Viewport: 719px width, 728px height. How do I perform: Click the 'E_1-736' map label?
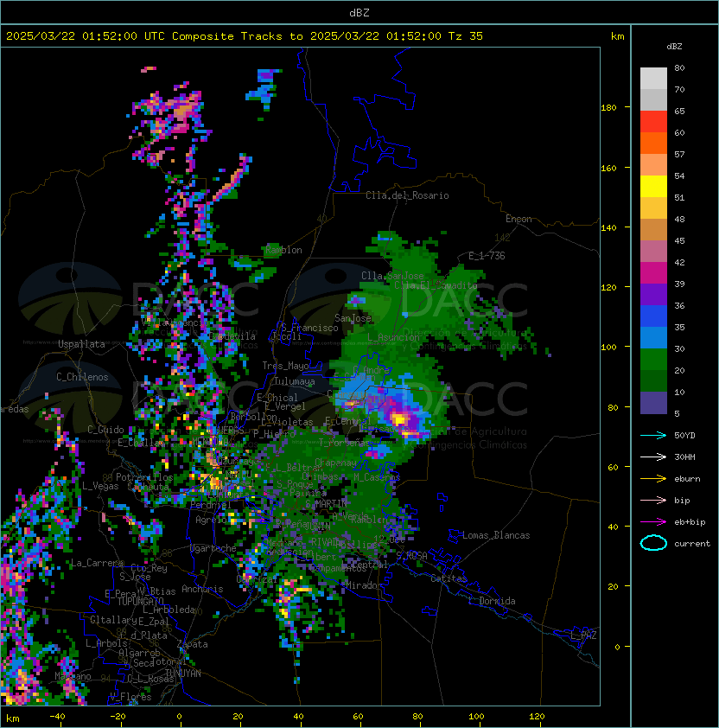pyautogui.click(x=487, y=256)
